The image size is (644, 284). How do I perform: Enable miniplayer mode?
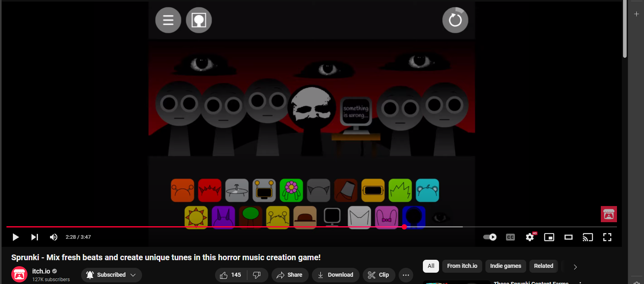tap(549, 237)
